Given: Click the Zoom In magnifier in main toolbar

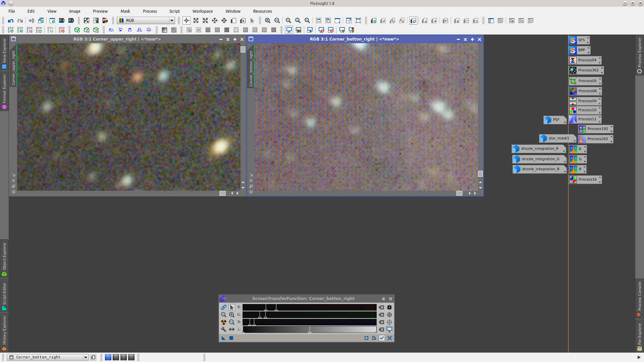Looking at the screenshot, I should coord(268,21).
